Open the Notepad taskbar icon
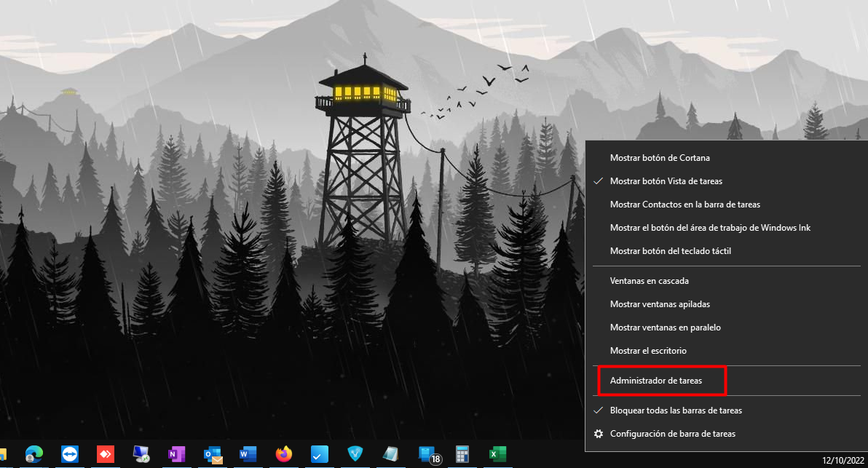The width and height of the screenshot is (868, 468). [390, 454]
